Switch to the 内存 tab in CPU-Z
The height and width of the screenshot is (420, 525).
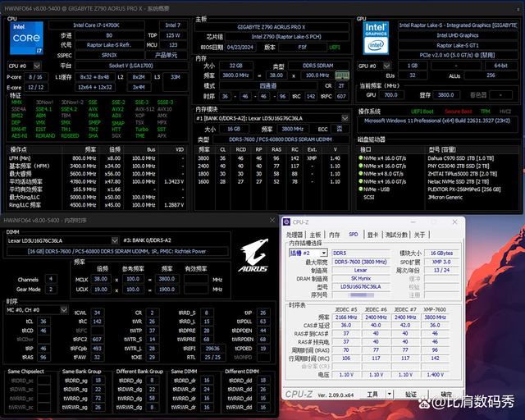pos(334,234)
